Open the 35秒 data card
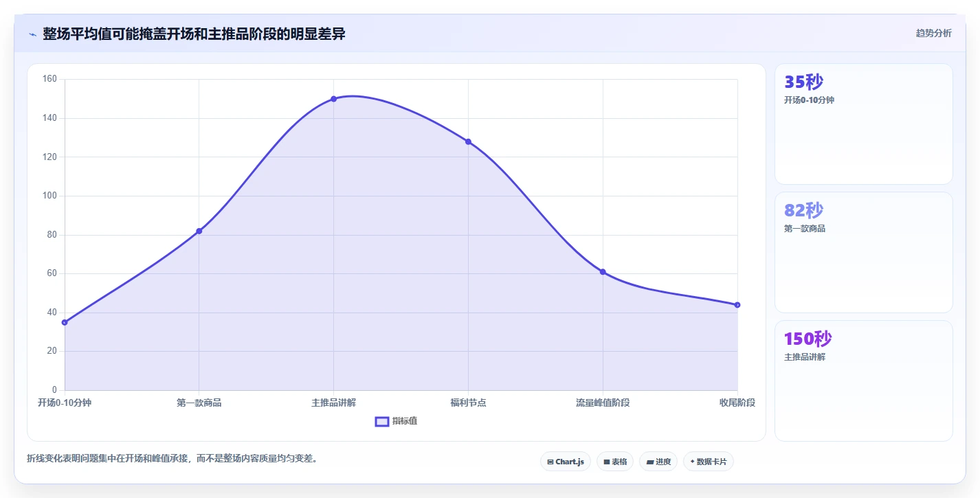This screenshot has height=498, width=980. [863, 124]
